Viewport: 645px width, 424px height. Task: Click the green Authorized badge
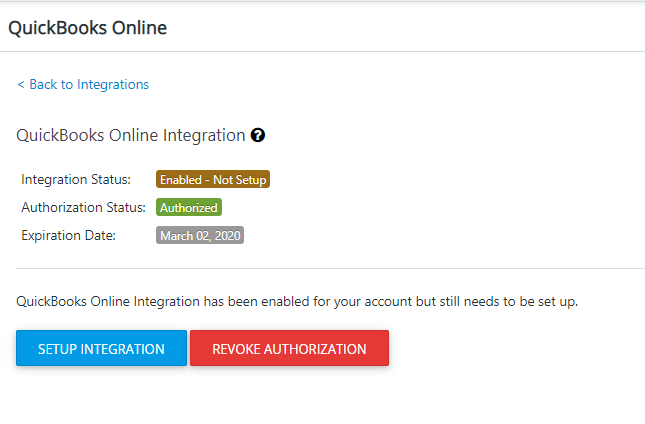tap(189, 207)
